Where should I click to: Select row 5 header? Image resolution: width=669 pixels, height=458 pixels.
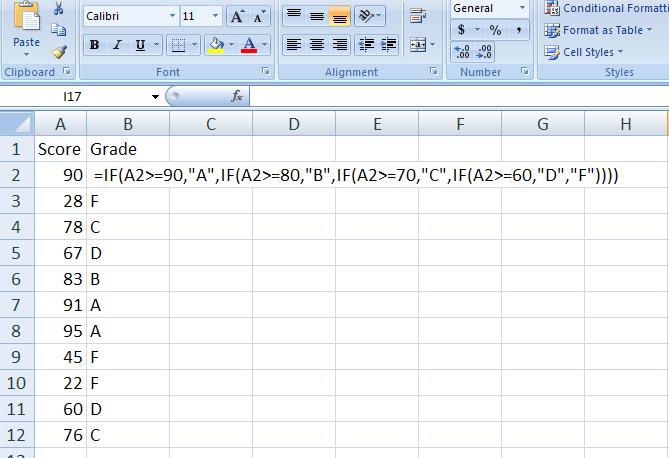pos(17,253)
